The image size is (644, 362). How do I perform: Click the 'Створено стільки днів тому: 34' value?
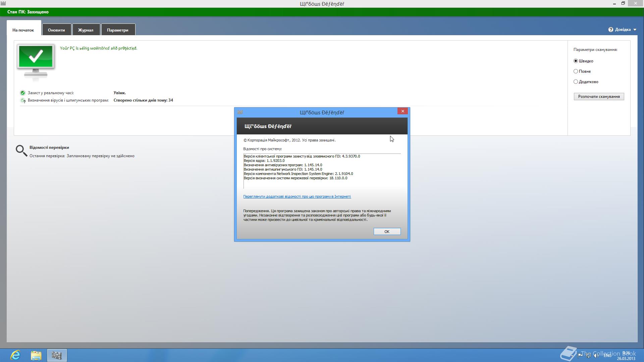point(143,100)
